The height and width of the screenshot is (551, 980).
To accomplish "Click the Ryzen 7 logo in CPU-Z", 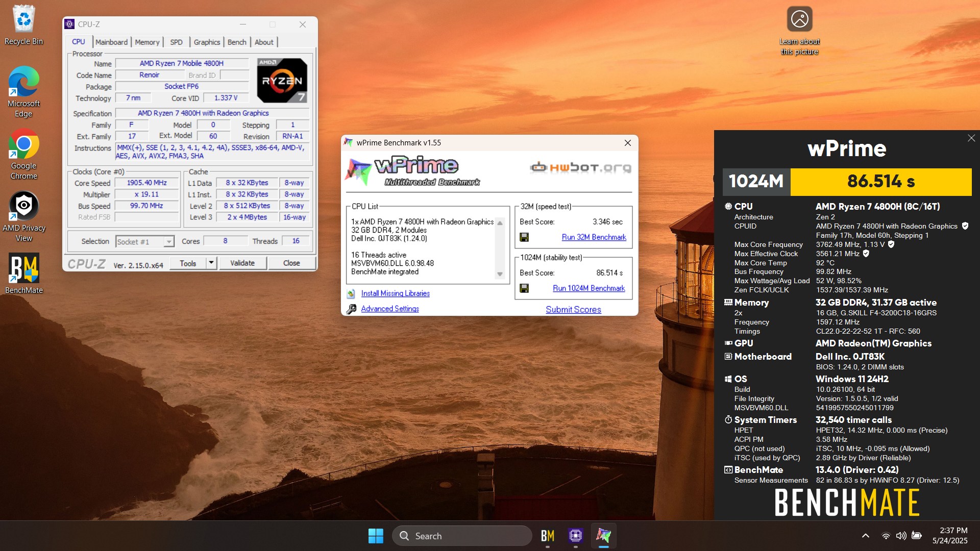I will pos(282,80).
